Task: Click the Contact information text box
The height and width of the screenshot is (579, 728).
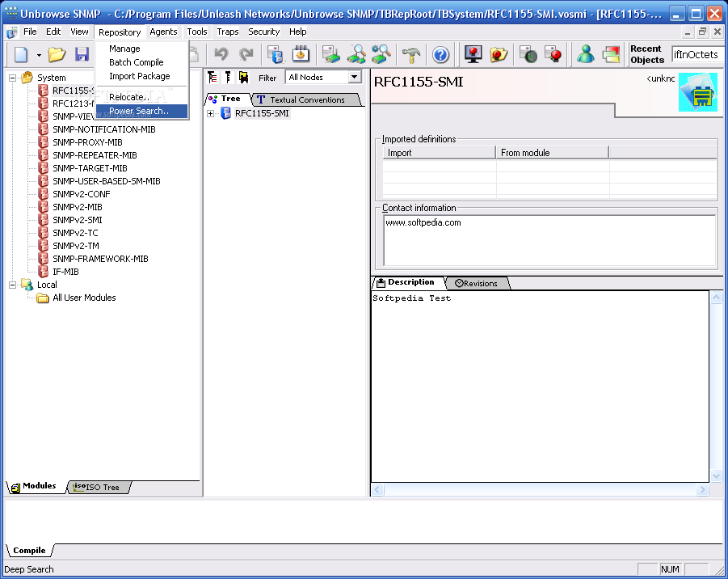Action: (x=549, y=241)
